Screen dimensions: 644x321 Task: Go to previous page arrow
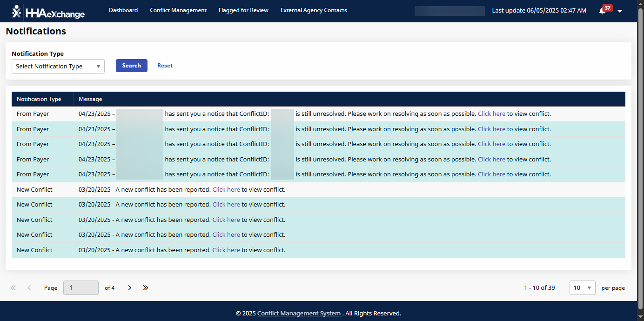coord(29,288)
